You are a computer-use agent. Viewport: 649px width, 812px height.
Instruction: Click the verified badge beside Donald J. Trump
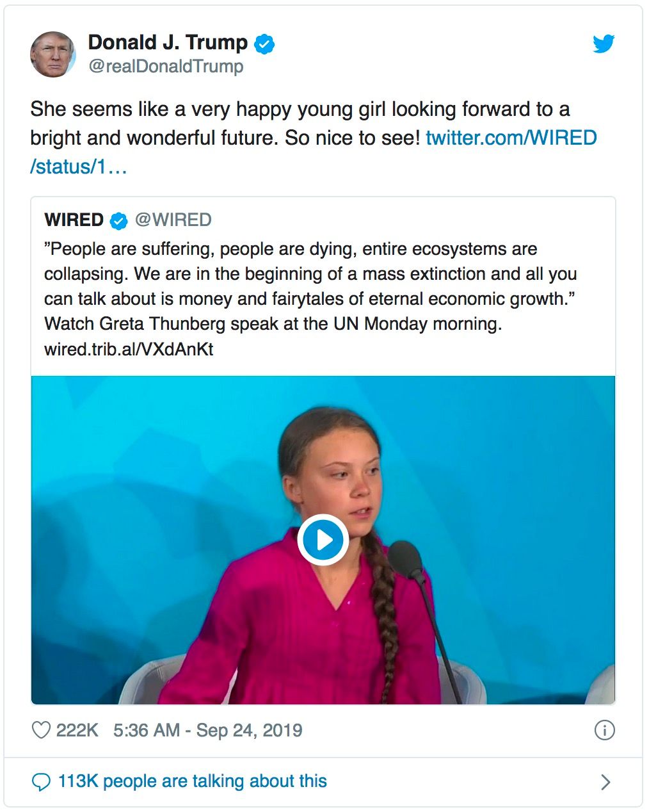click(x=264, y=44)
